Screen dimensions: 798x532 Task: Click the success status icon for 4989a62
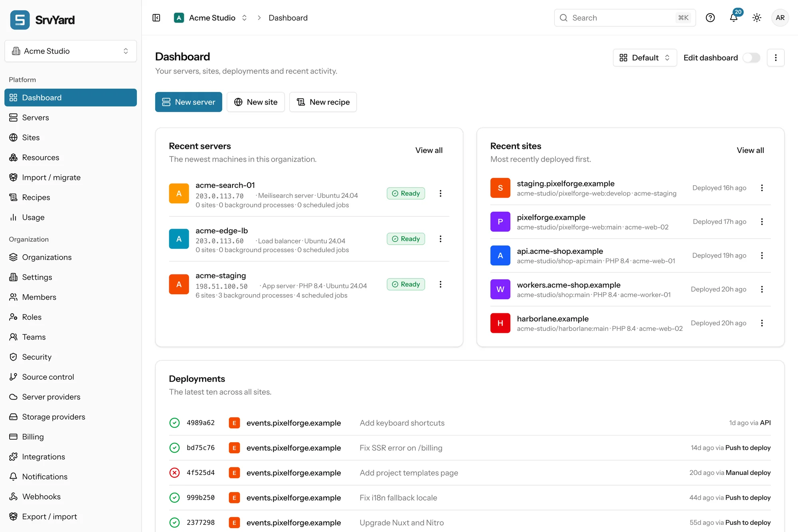(174, 423)
